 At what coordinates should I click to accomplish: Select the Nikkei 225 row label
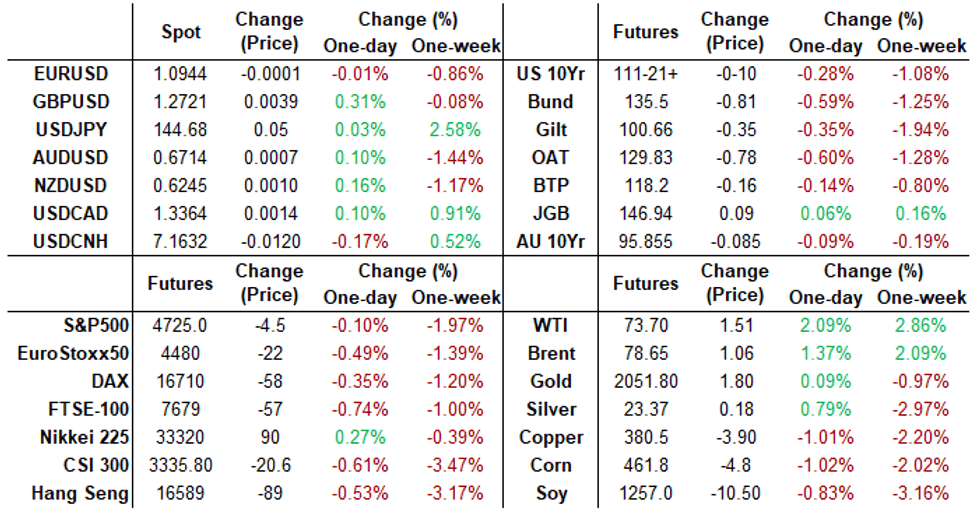pos(82,437)
